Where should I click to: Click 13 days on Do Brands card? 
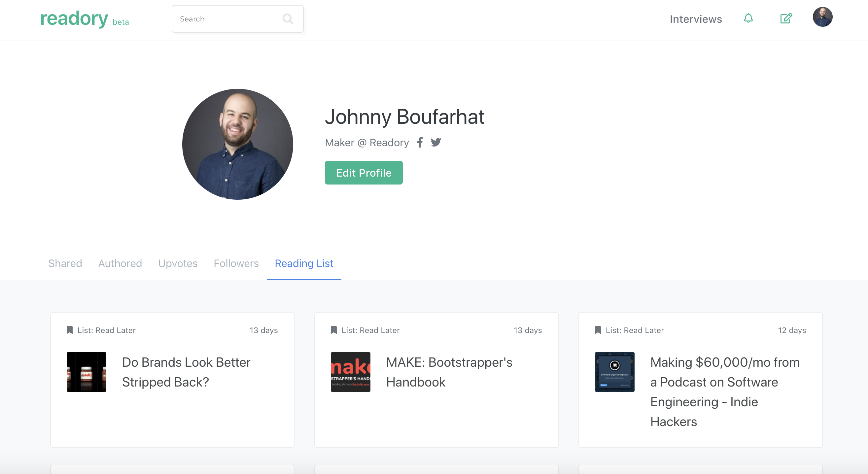(263, 330)
